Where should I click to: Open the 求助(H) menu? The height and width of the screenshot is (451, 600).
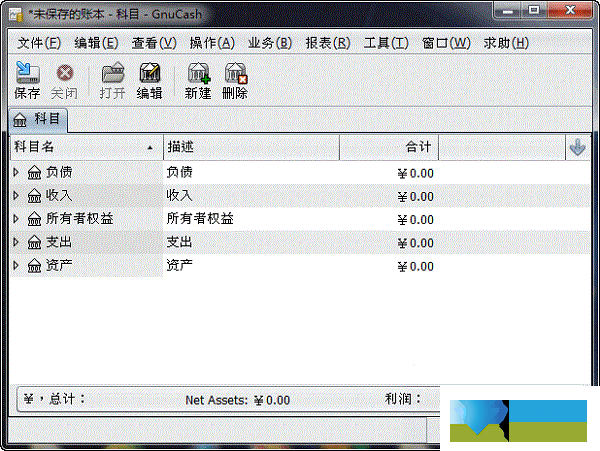(506, 43)
